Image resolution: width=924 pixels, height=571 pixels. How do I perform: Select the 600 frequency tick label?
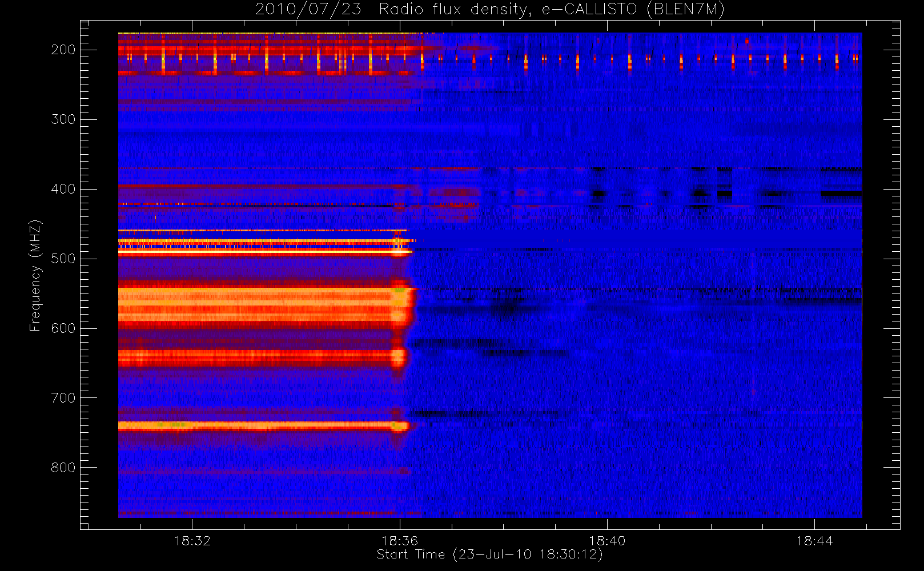point(63,328)
